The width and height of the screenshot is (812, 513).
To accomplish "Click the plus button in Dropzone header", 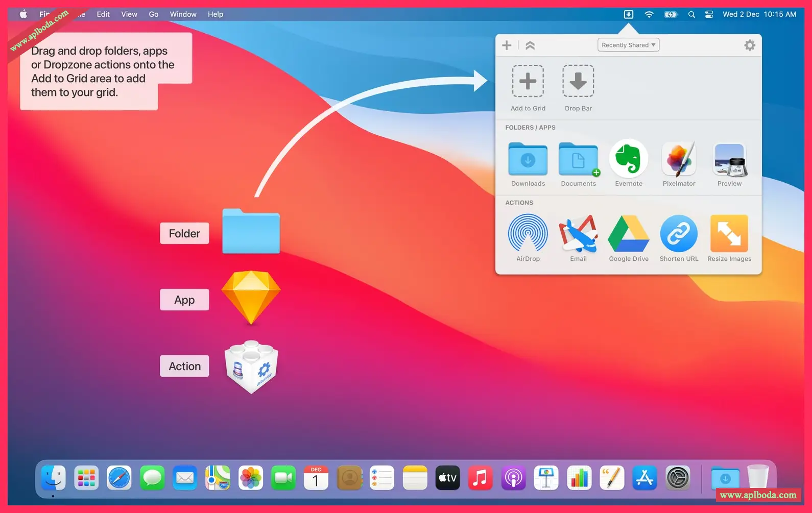I will (x=507, y=45).
